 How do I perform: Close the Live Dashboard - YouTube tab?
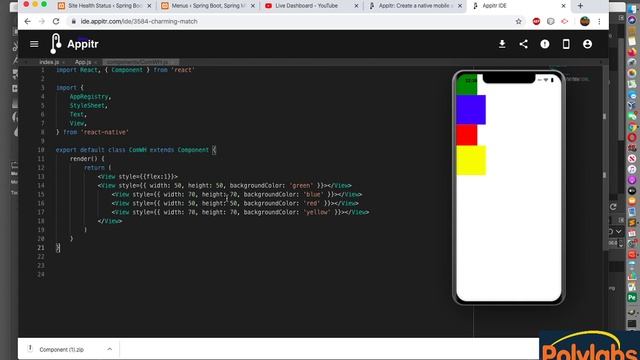(356, 6)
